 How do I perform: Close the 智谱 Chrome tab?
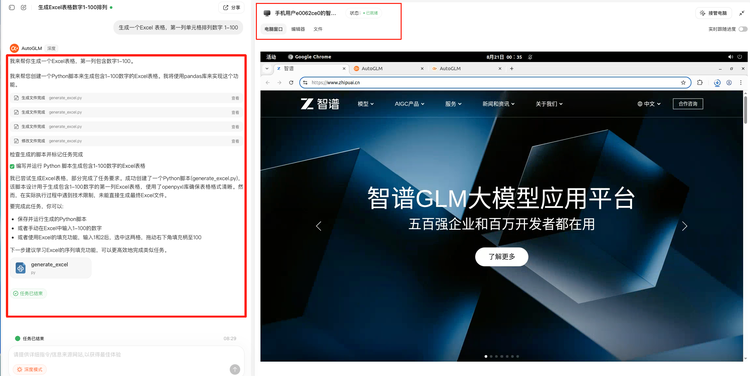(343, 69)
